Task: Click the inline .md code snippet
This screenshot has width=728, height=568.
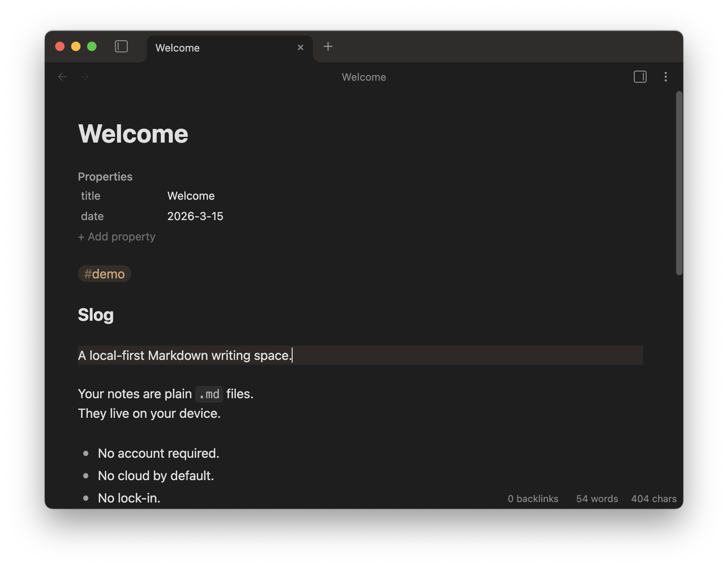Action: point(209,394)
